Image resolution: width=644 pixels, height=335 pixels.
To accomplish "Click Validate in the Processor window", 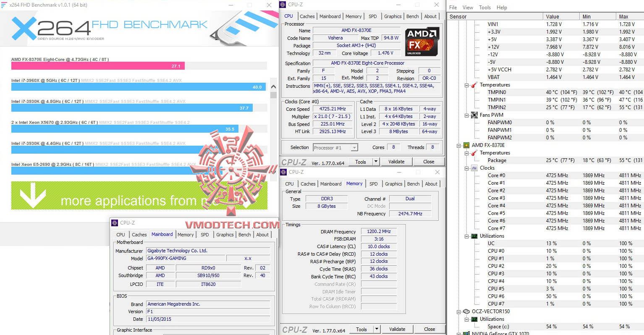I will (396, 162).
